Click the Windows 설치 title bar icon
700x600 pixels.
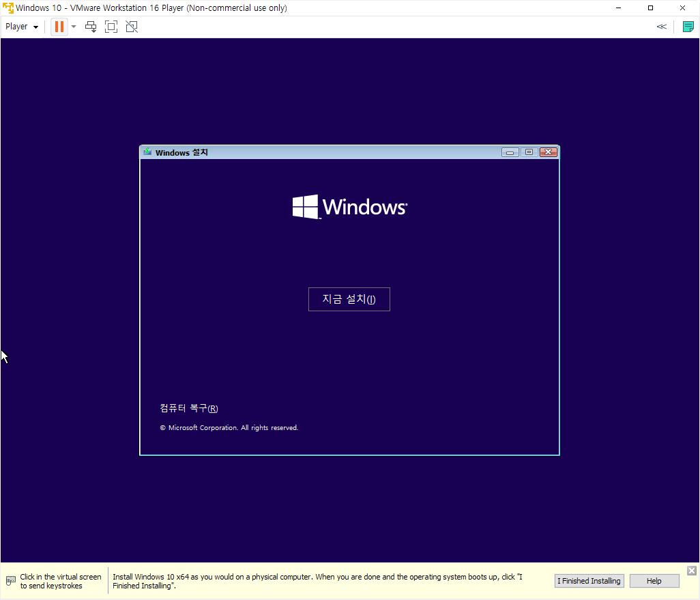coord(147,152)
